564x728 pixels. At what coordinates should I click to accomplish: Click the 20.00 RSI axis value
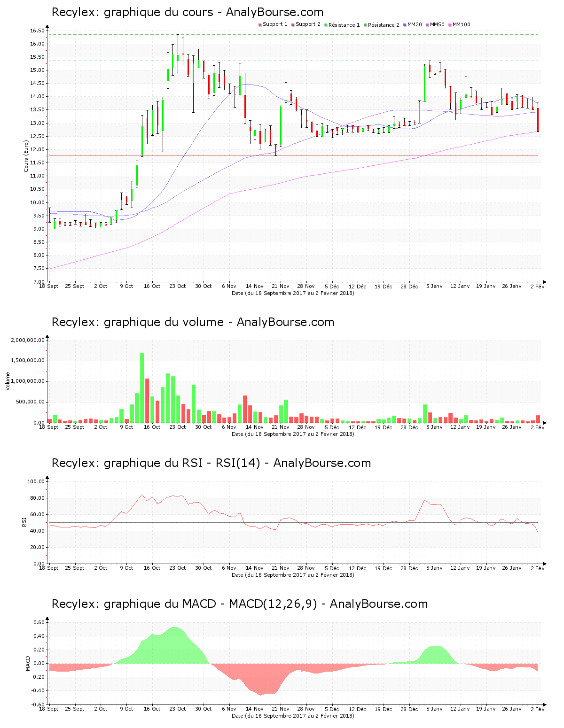tap(38, 547)
